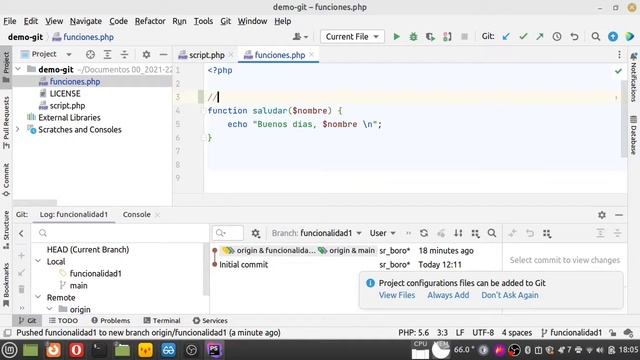Screen dimensions: 640x360
Task: Collapse the Local branches node
Action: 38,261
